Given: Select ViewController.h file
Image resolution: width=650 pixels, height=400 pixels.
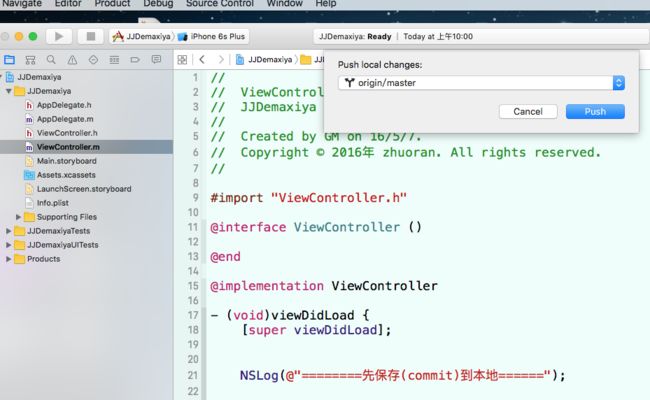Looking at the screenshot, I should click(x=67, y=133).
